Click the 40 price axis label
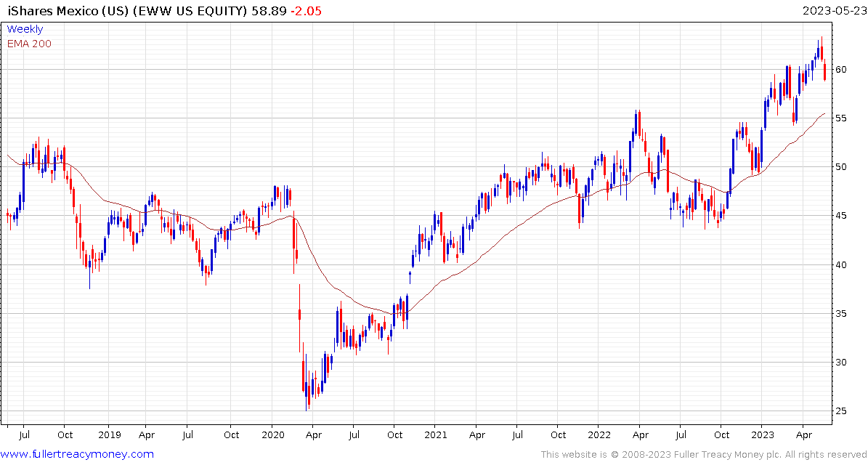This screenshot has width=868, height=465. click(x=842, y=264)
